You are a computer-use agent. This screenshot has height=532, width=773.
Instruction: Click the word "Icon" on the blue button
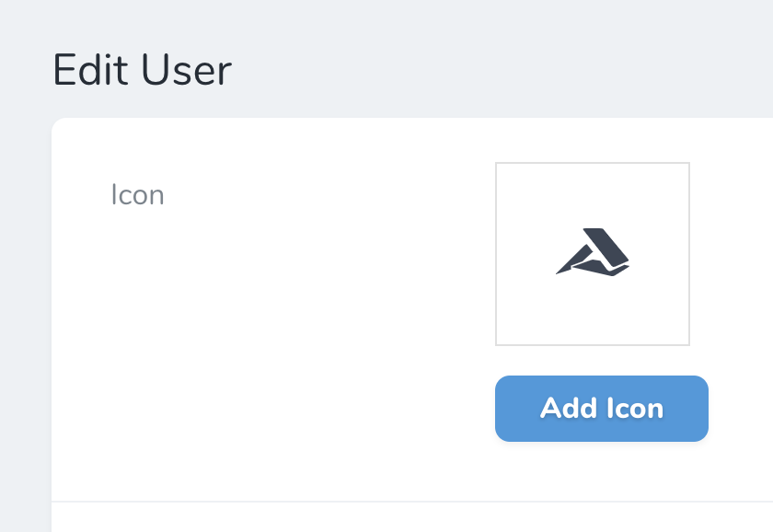635,408
